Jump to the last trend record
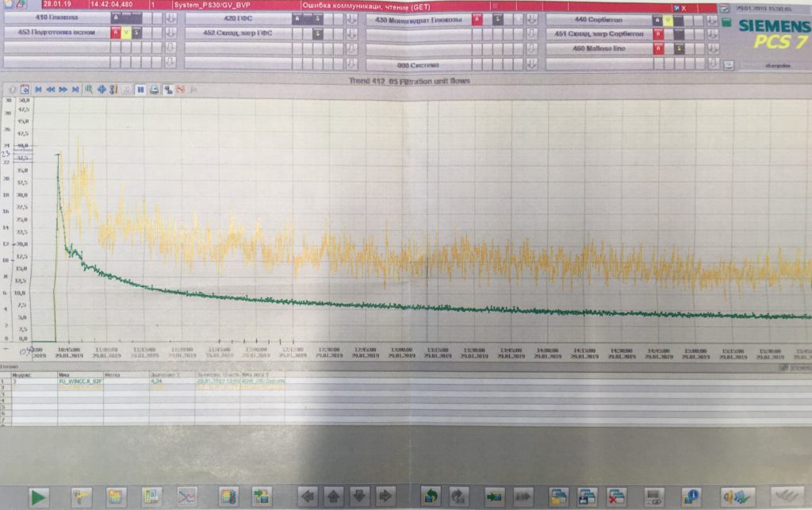The width and height of the screenshot is (812, 510). [75, 90]
